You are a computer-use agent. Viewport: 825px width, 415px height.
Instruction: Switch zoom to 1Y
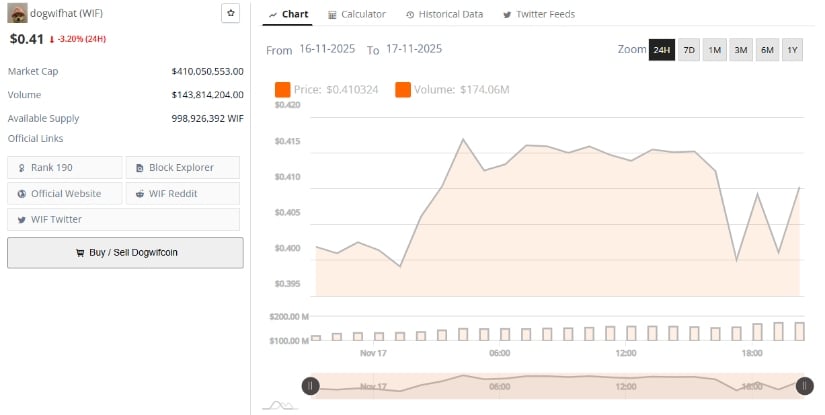792,50
